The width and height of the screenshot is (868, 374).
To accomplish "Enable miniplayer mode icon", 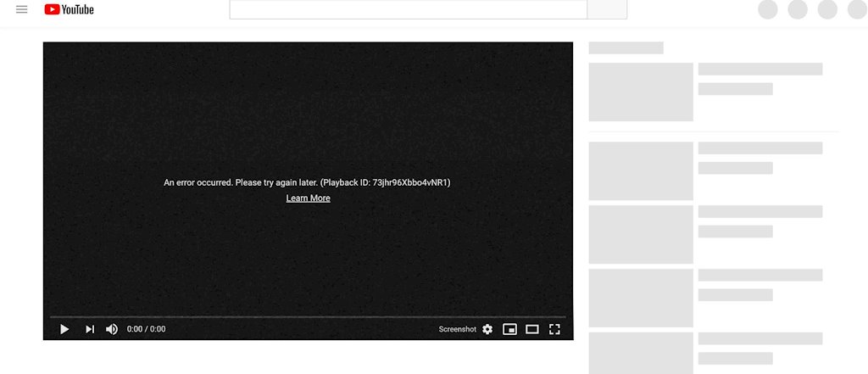I will [509, 329].
